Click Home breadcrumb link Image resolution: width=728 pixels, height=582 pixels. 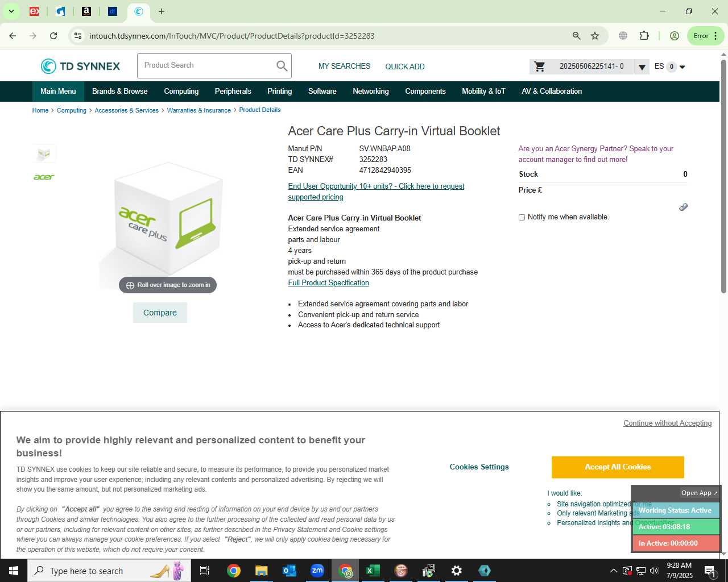coord(40,110)
